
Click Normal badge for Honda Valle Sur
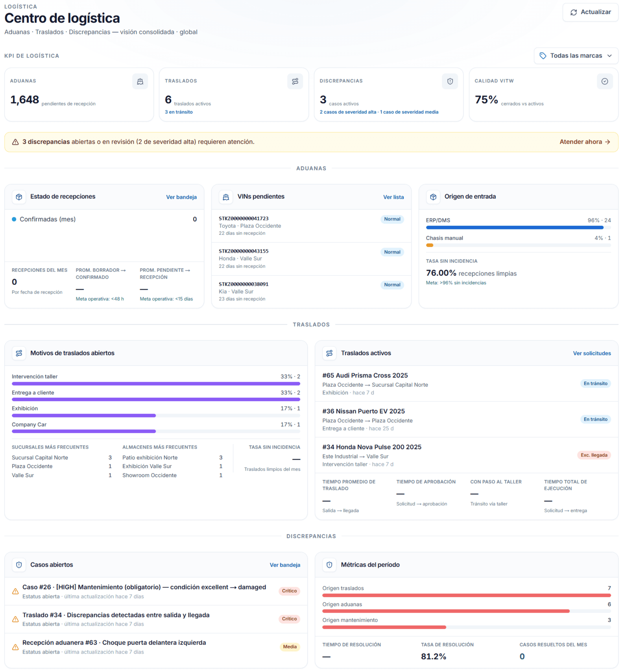click(x=392, y=252)
